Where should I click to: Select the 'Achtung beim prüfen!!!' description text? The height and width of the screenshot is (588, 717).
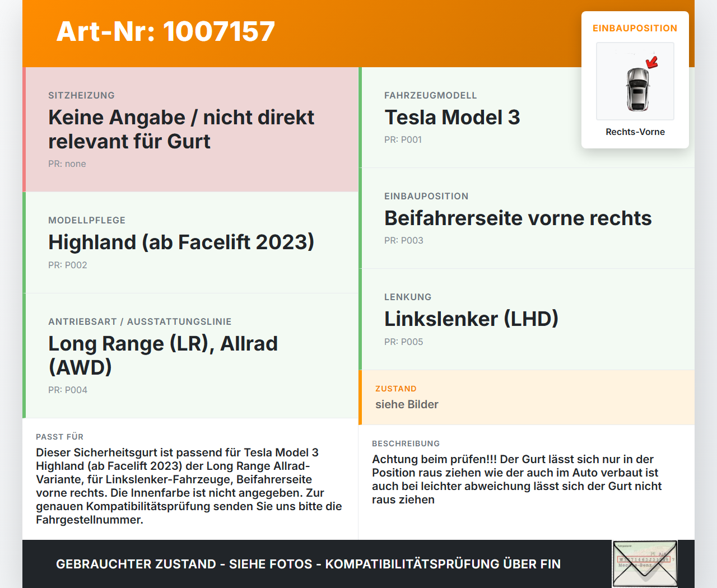point(517,479)
